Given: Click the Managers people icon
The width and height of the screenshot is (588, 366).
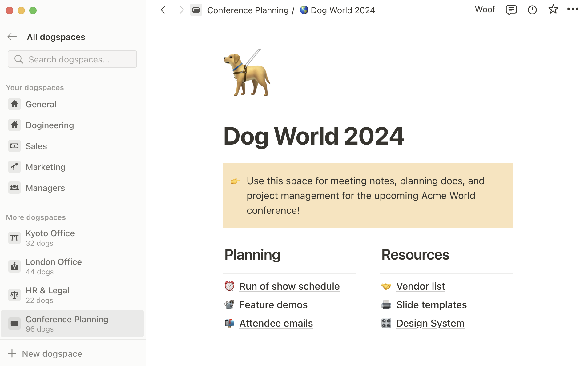Looking at the screenshot, I should pyautogui.click(x=14, y=188).
